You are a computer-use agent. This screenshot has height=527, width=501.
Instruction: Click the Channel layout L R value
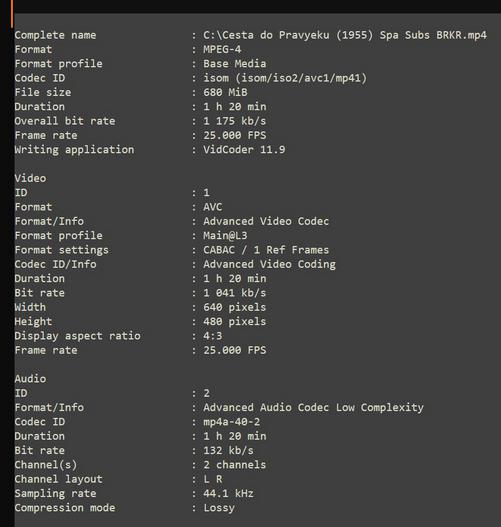(x=213, y=479)
